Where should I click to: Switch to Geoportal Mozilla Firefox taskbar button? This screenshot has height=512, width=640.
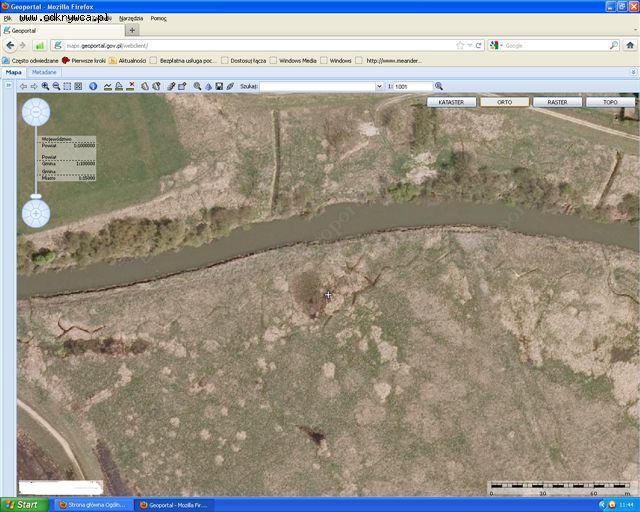coord(175,505)
